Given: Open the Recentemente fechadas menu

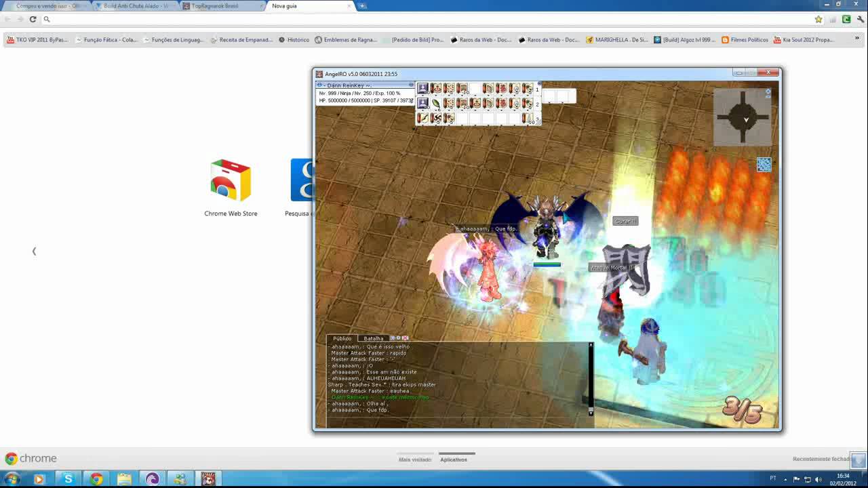Looking at the screenshot, I should pos(821,459).
